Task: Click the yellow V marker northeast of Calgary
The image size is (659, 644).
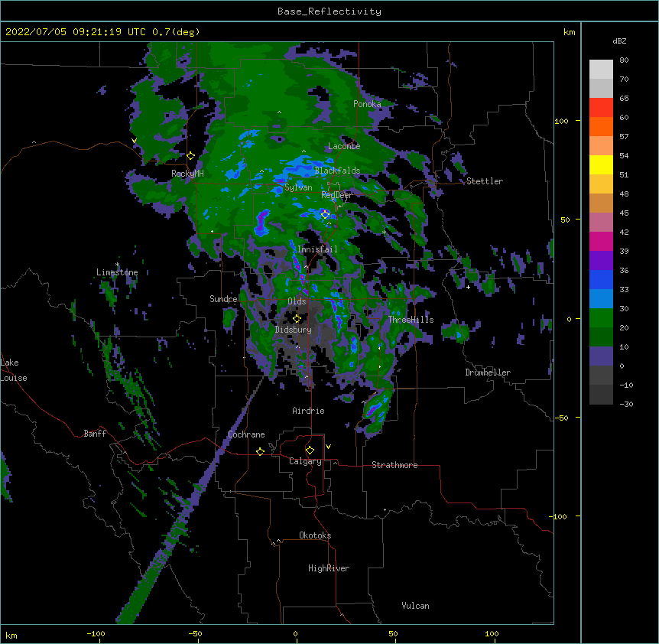Action: [328, 447]
